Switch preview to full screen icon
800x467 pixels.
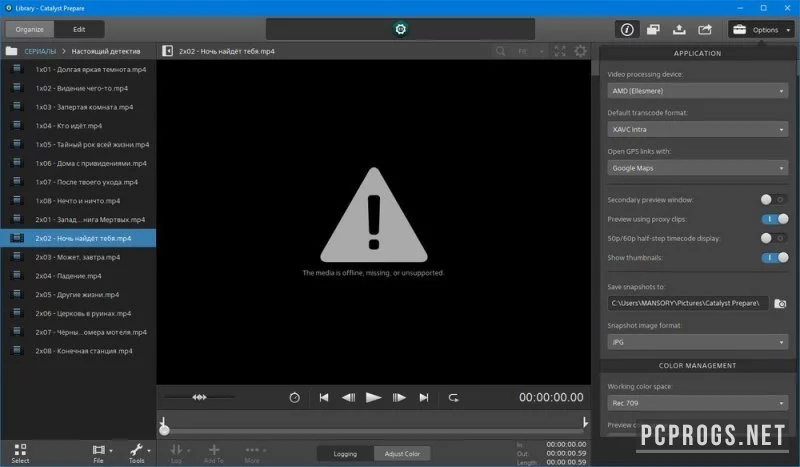[560, 51]
